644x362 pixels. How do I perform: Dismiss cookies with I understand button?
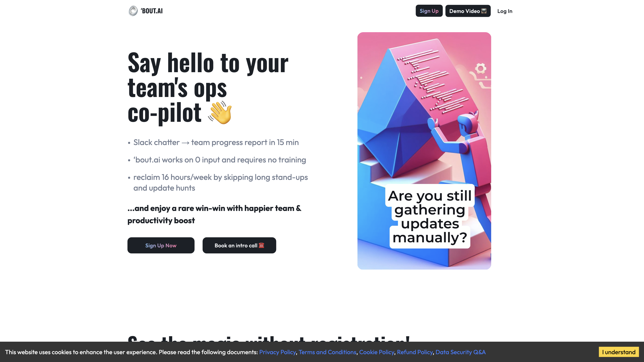pyautogui.click(x=619, y=352)
